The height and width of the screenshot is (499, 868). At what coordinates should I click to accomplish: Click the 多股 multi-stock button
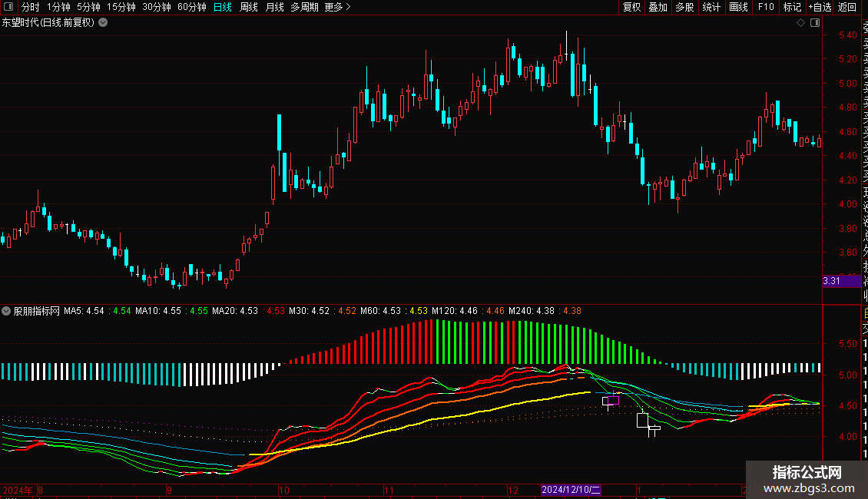click(x=684, y=7)
